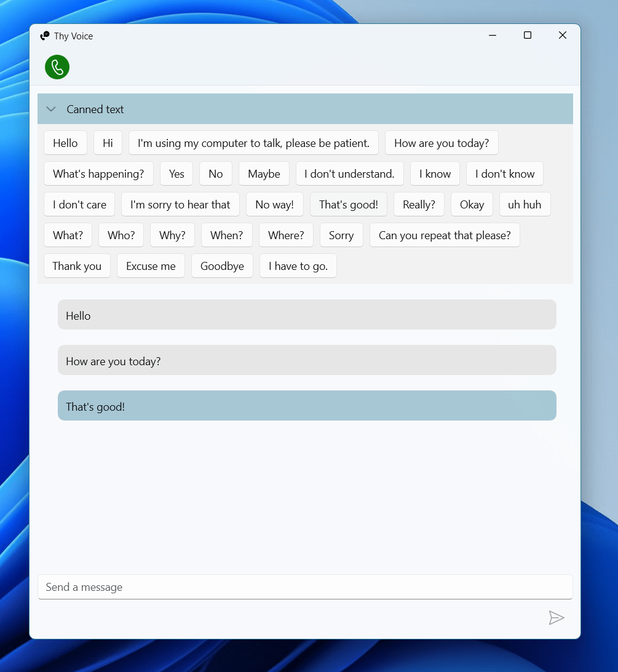The image size is (618, 672).
Task: Maximize the Thy Voice window
Action: (x=527, y=36)
